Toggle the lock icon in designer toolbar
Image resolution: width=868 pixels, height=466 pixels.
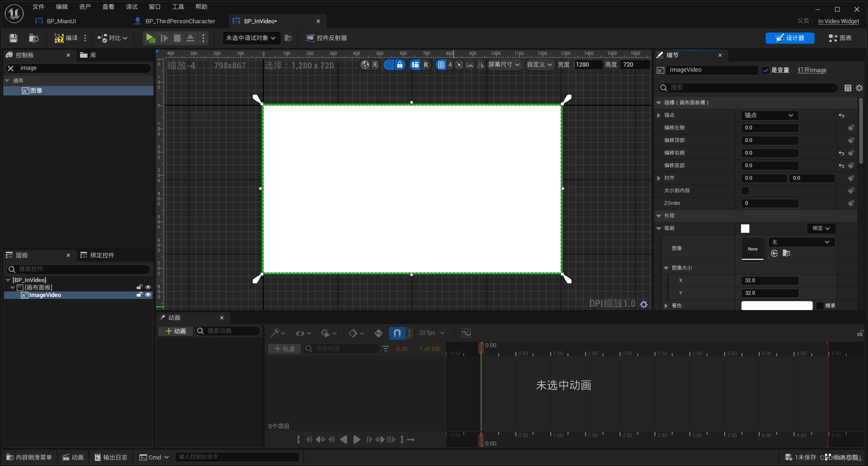point(400,65)
